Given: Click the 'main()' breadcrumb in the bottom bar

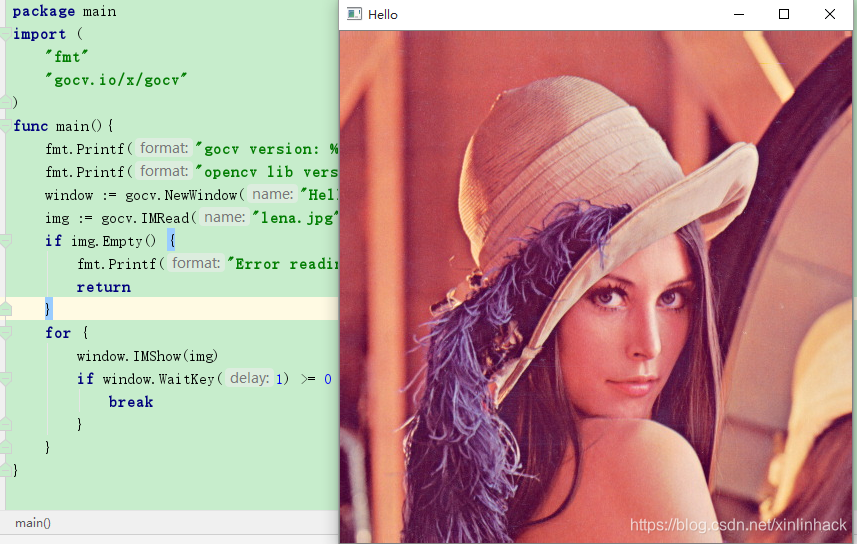Looking at the screenshot, I should pyautogui.click(x=33, y=523).
